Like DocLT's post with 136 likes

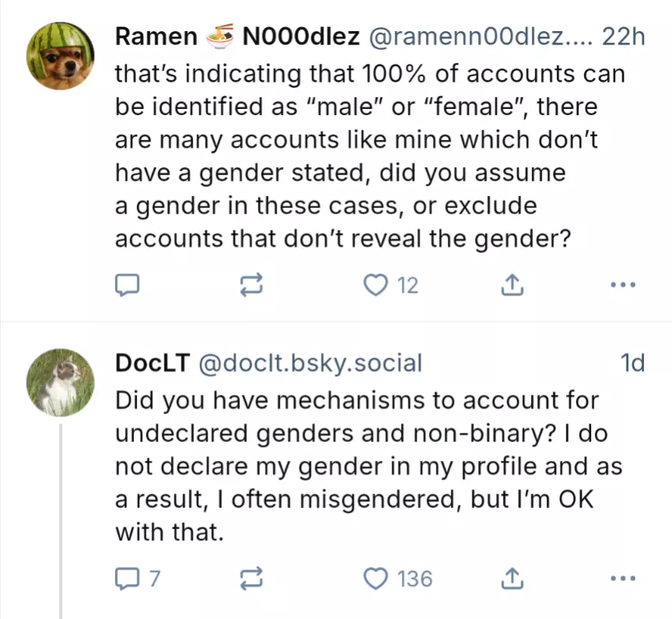376,579
